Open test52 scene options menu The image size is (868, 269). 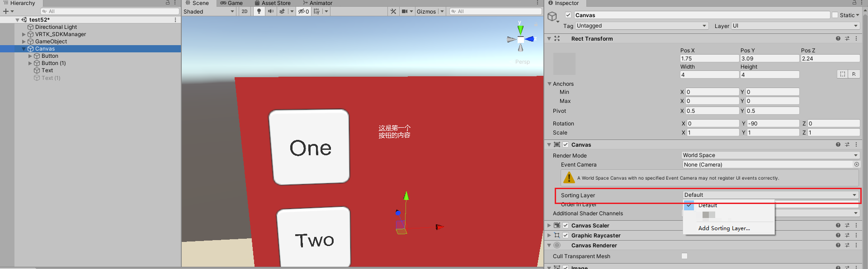[175, 20]
